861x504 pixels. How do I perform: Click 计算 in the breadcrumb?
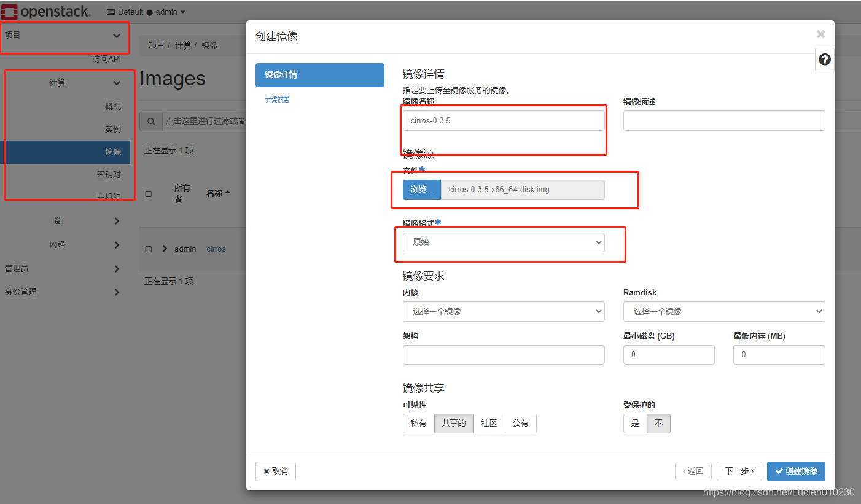(183, 45)
